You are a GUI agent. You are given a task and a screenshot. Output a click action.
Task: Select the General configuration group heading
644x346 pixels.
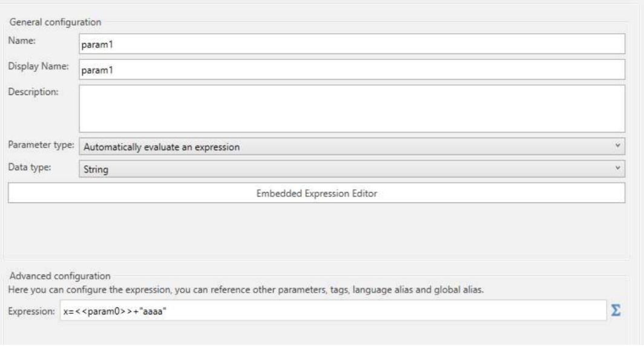click(55, 22)
